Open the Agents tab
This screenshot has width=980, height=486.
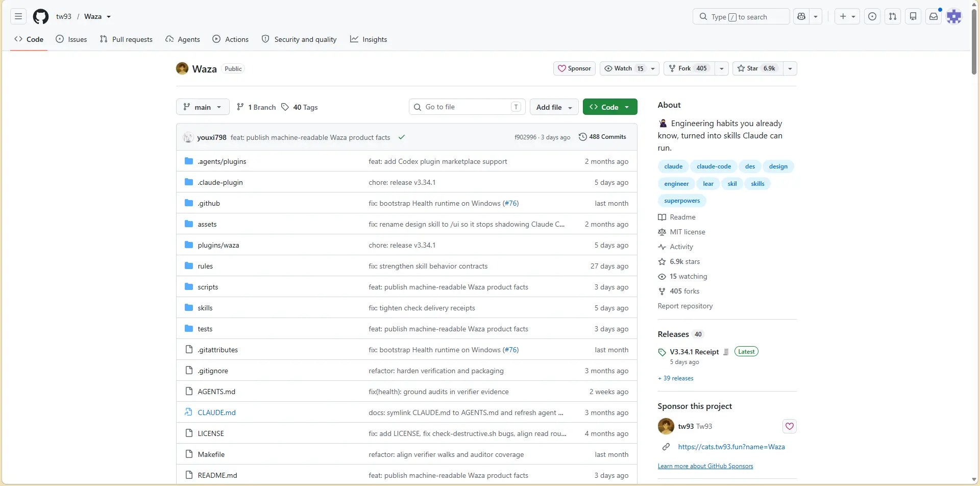tap(183, 39)
